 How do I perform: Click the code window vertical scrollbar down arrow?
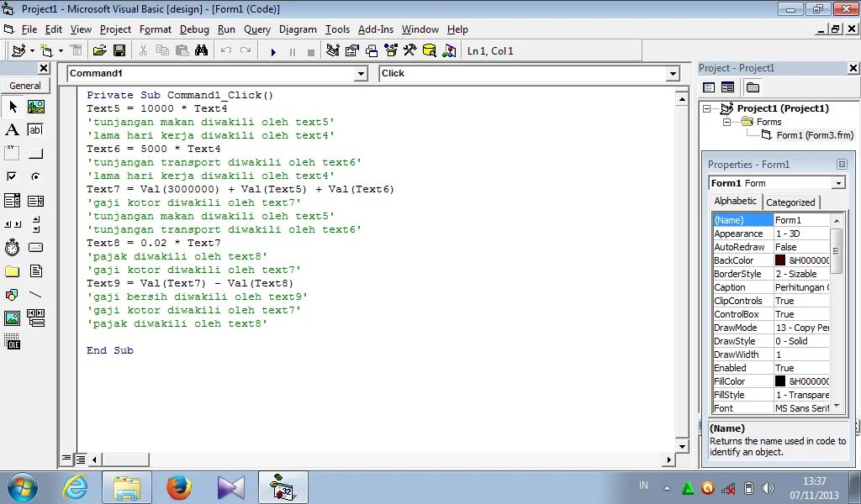(x=682, y=446)
